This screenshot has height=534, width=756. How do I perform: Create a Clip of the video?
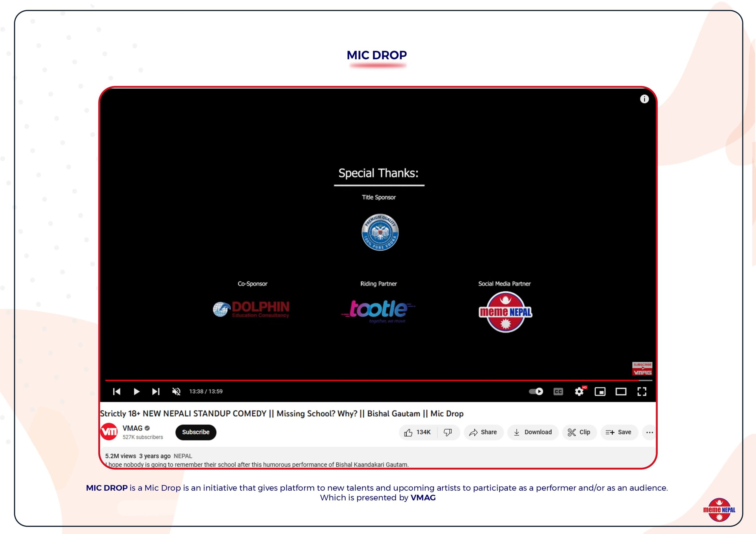point(579,432)
